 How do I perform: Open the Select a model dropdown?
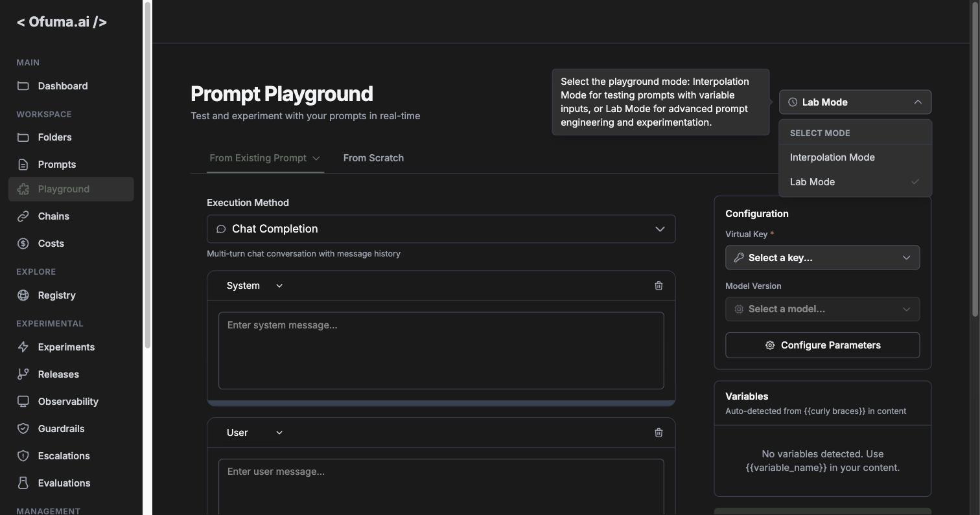coord(822,310)
